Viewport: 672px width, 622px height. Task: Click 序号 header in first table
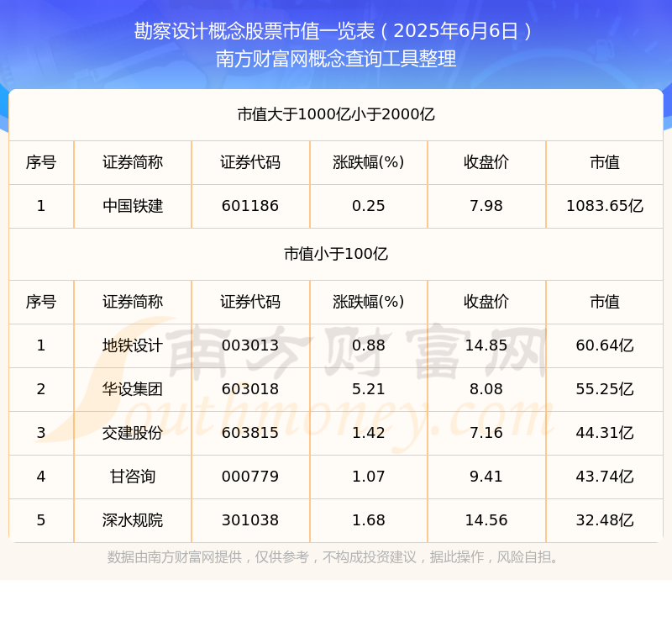tap(40, 162)
